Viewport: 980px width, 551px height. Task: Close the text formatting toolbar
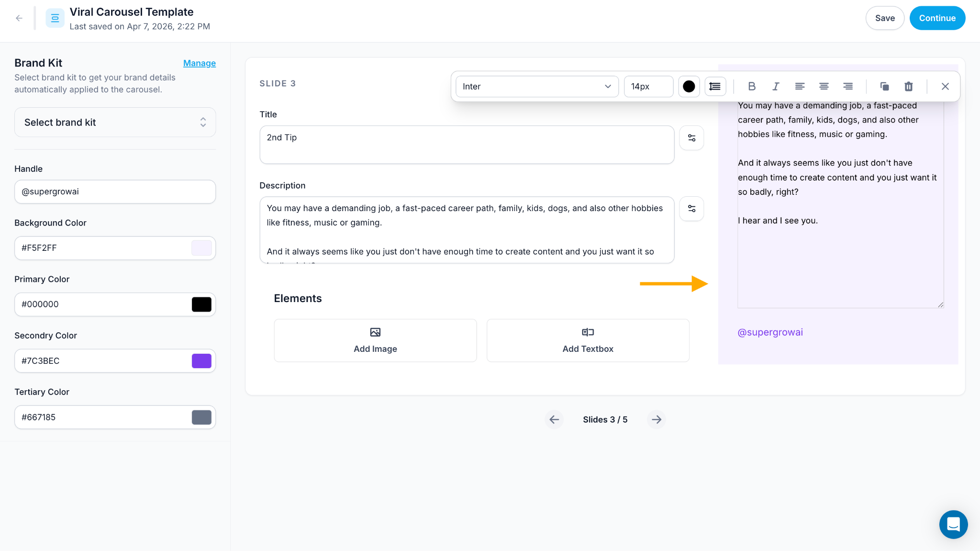pos(945,86)
